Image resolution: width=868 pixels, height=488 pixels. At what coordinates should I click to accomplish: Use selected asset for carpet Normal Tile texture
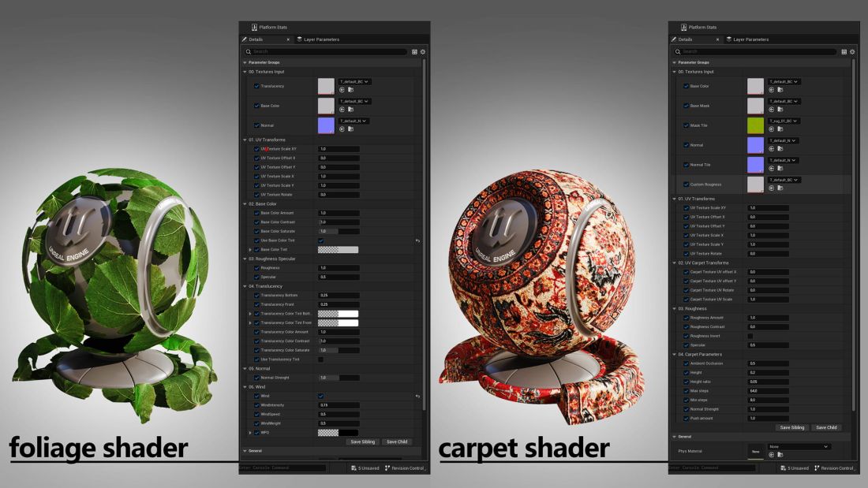tap(771, 168)
